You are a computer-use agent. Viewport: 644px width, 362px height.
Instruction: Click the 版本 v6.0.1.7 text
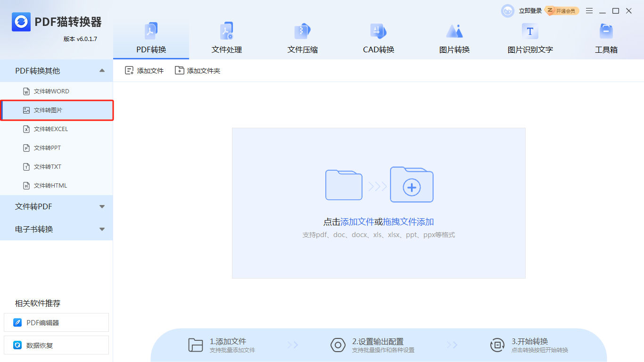coord(80,39)
